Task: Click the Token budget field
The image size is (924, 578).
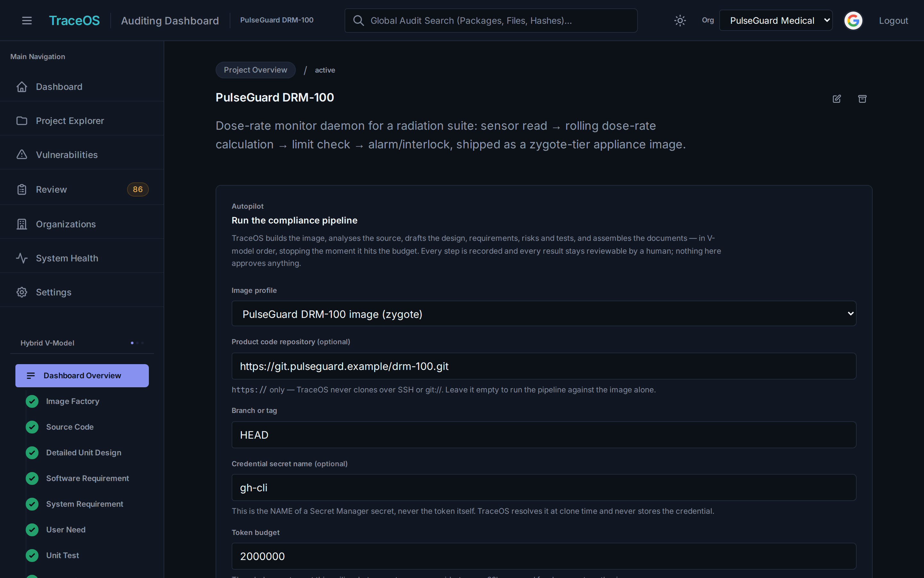Action: 544,556
